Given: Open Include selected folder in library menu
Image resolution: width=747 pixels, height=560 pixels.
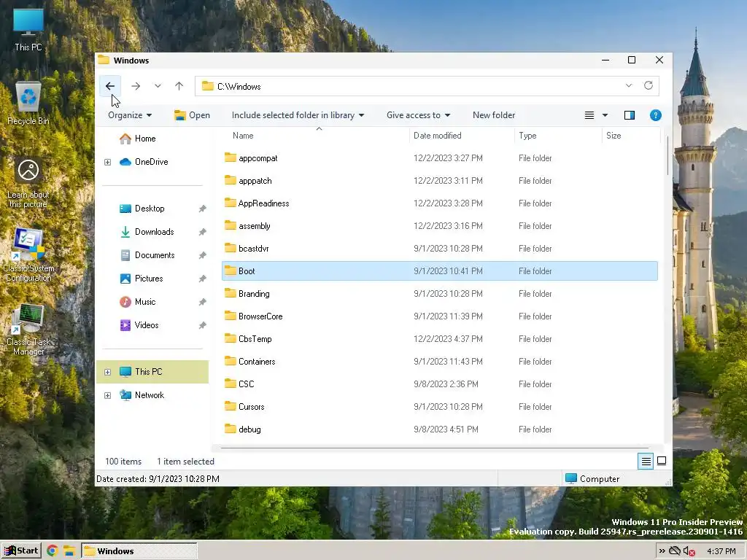Looking at the screenshot, I should pyautogui.click(x=298, y=115).
